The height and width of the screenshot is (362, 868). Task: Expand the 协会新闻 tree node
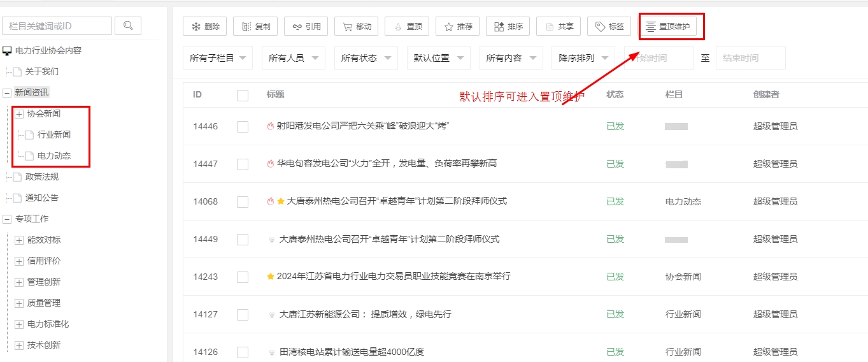(19, 114)
